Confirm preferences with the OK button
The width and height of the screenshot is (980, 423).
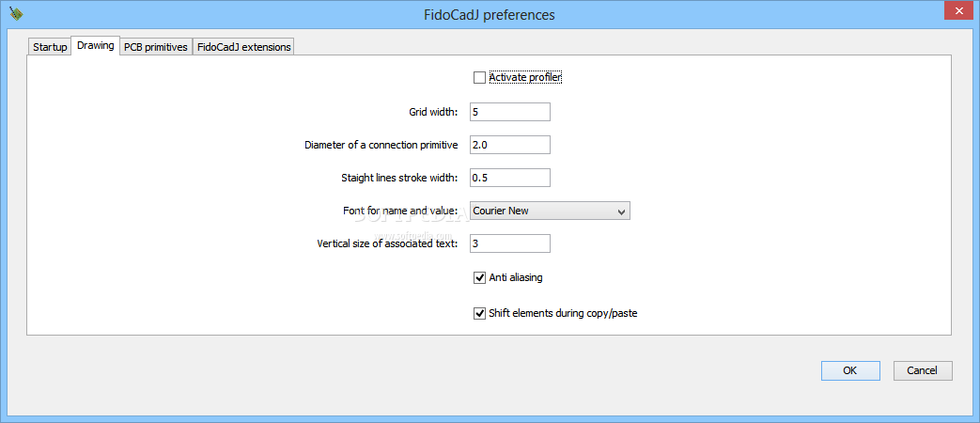point(850,370)
